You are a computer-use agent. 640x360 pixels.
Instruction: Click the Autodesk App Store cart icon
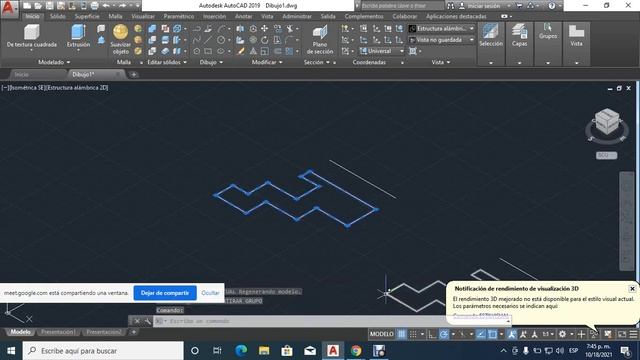tap(519, 6)
